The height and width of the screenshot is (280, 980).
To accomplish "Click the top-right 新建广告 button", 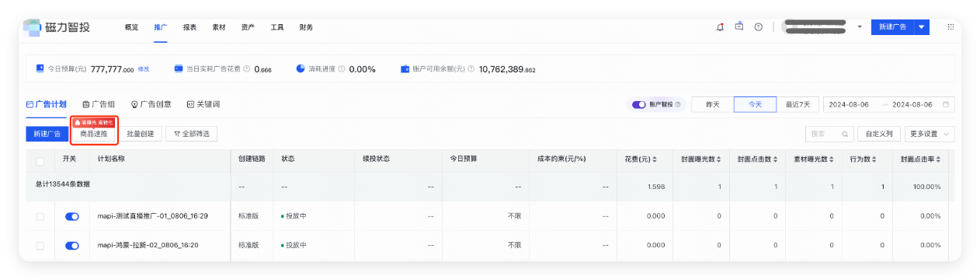I will 892,27.
